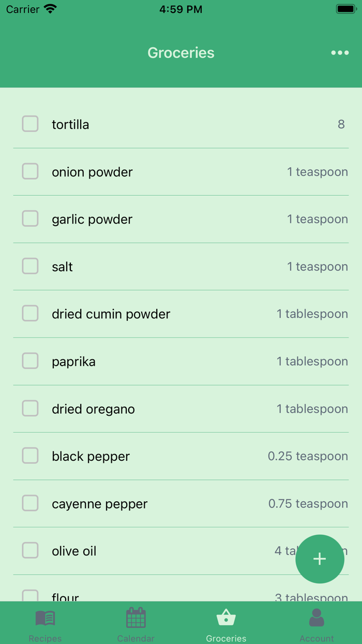Check off the olive oil item
The width and height of the screenshot is (362, 644).
30,550
